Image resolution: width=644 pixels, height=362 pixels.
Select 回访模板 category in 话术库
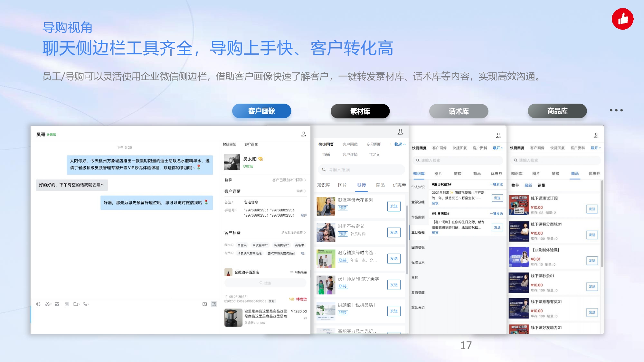418,247
